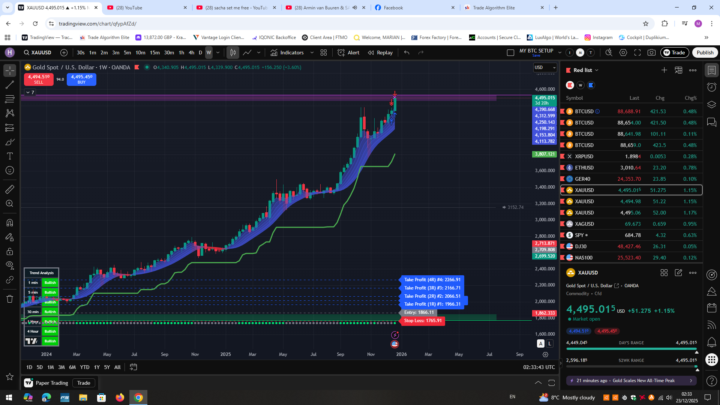Image resolution: width=720 pixels, height=405 pixels.
Task: Click the undo arrow
Action: (x=406, y=53)
